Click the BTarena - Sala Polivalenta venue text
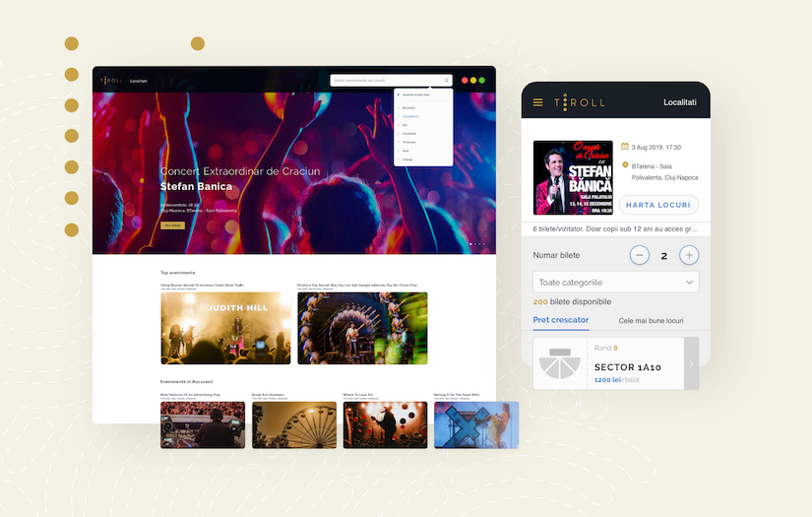 coord(664,172)
